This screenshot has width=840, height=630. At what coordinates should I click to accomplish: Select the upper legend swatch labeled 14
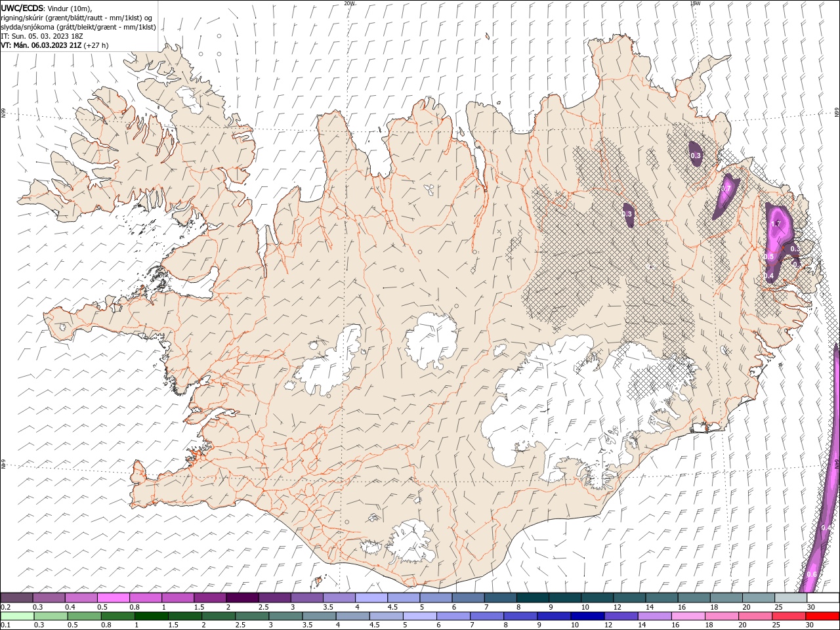click(x=662, y=598)
